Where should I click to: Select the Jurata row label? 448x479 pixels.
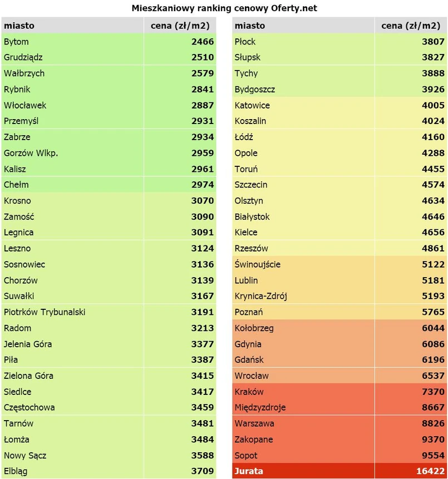(x=249, y=471)
